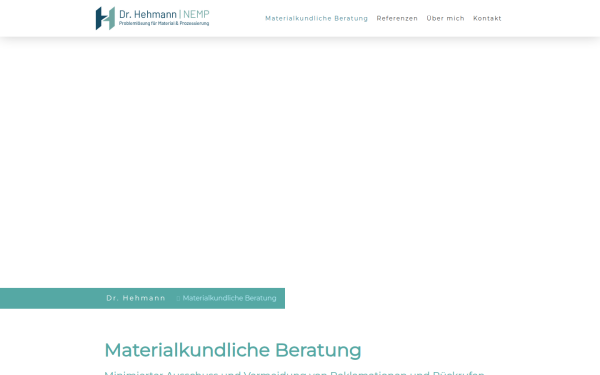Click the Dr. Hehmann NEMP logo
600x375 pixels.
pyautogui.click(x=152, y=18)
